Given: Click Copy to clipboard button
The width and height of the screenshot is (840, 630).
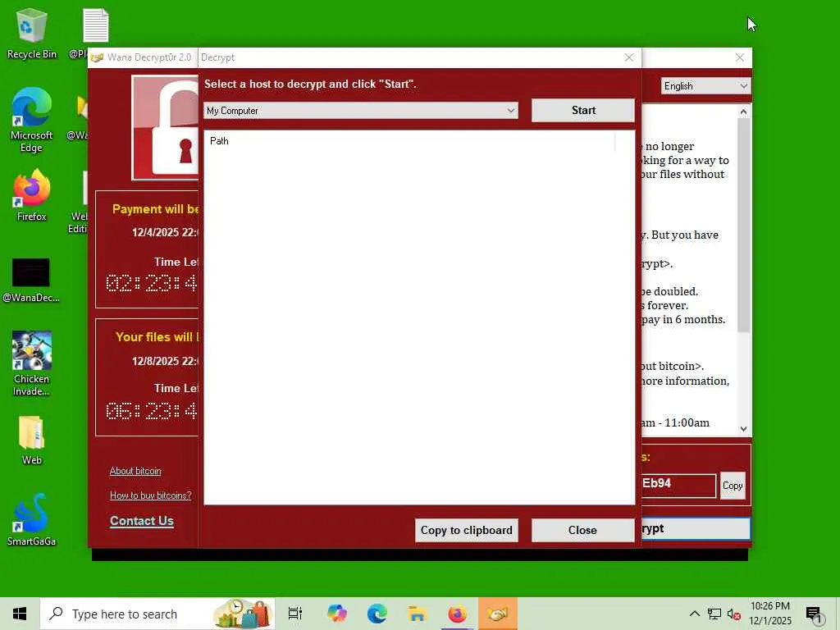Looking at the screenshot, I should tap(466, 531).
